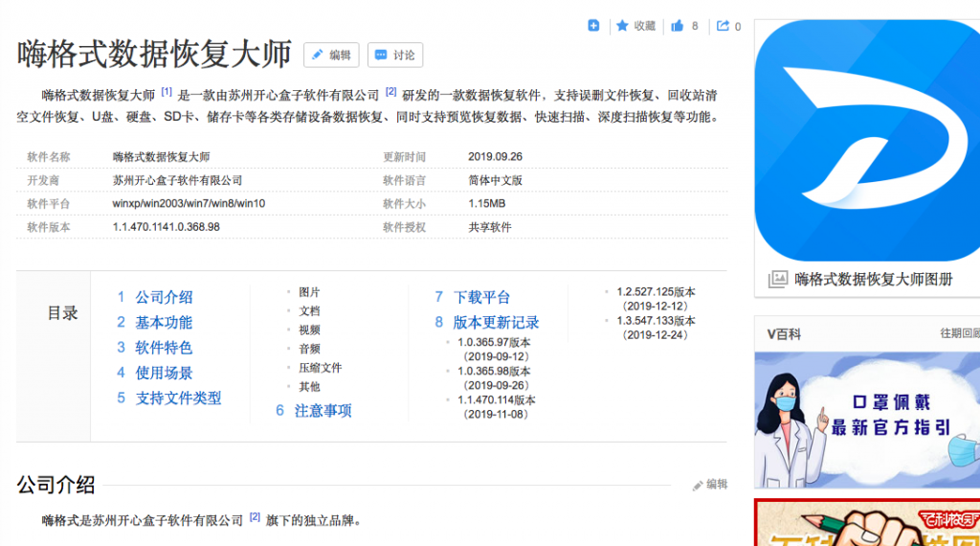
Task: Jump to 支持文件类型 section
Action: (178, 398)
